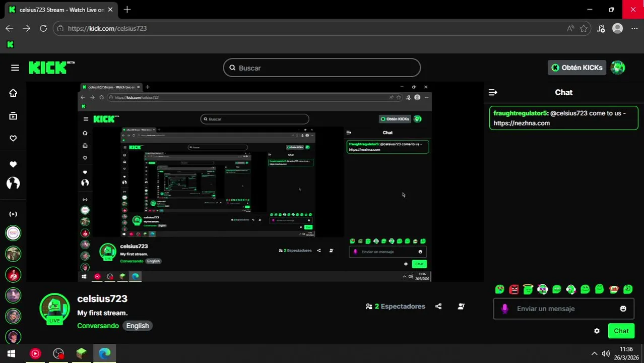Share the stream using the share icon
Screen dimensions: 644x363
point(438,307)
